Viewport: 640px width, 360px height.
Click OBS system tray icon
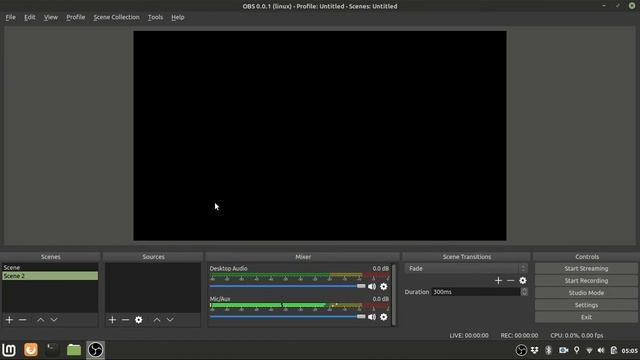click(x=521, y=350)
